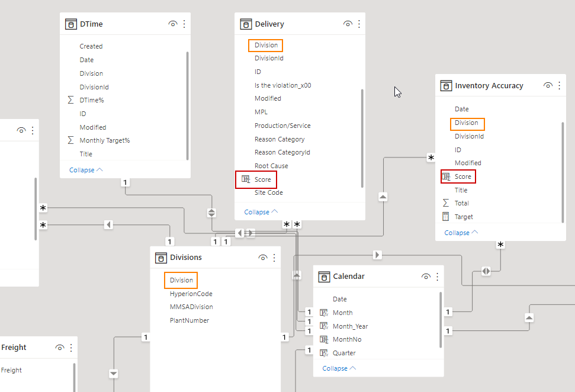Toggle visibility of DTime table
Viewport: 575px width, 392px height.
[173, 24]
